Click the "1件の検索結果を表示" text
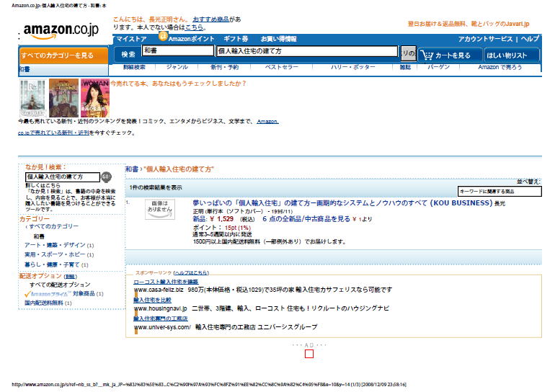The height and width of the screenshot is (392, 555). click(x=156, y=187)
